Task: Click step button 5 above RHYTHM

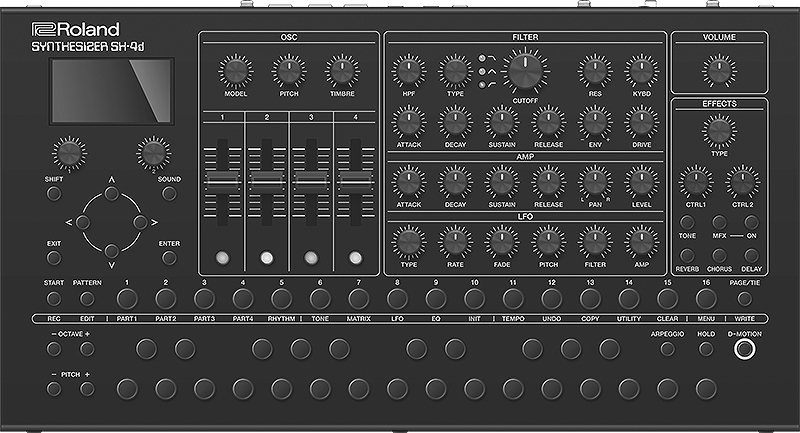Action: coord(282,299)
